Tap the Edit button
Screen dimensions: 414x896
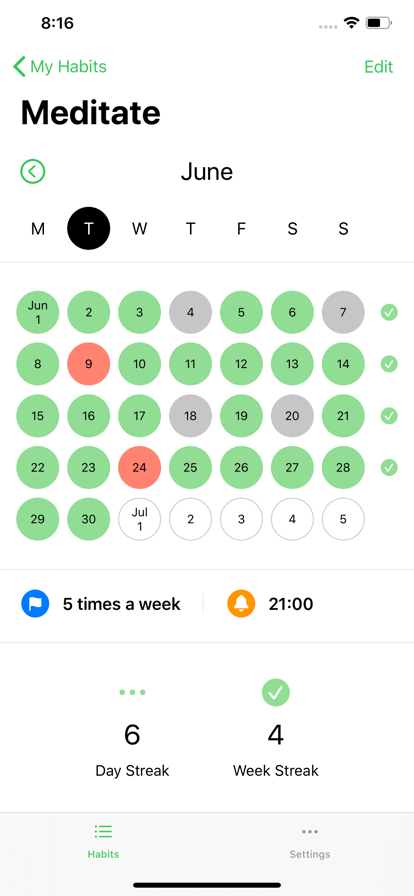point(379,67)
